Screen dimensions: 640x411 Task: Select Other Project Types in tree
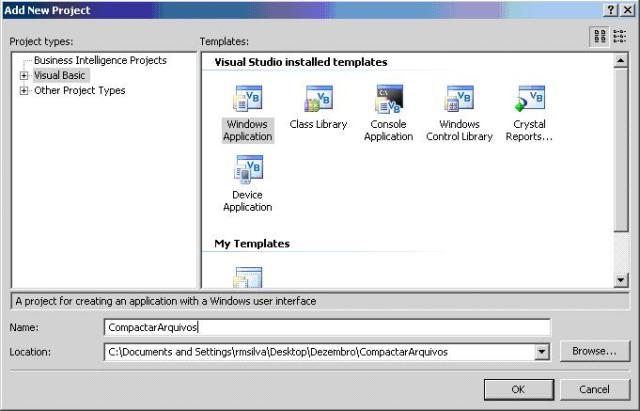[79, 91]
